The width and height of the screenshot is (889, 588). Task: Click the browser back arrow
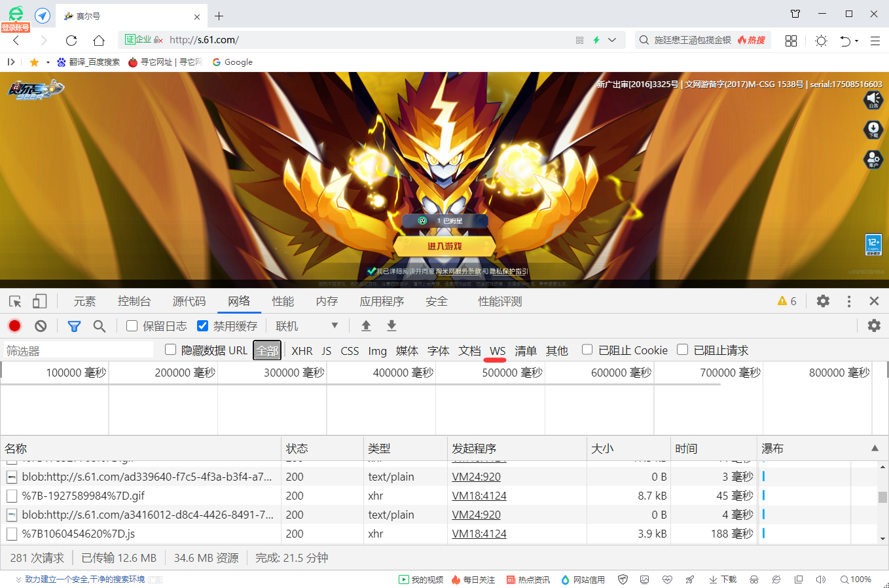point(16,41)
